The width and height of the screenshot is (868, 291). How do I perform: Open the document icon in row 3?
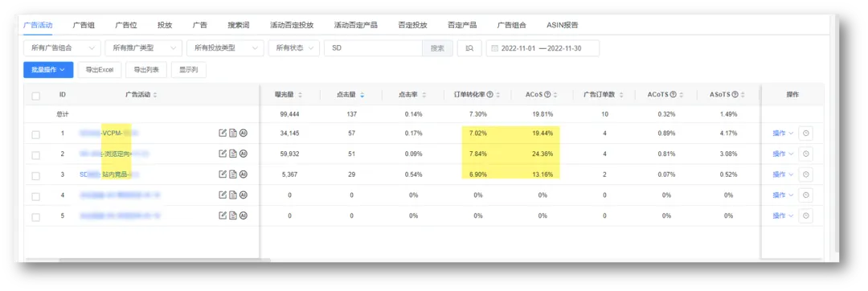[x=233, y=174]
